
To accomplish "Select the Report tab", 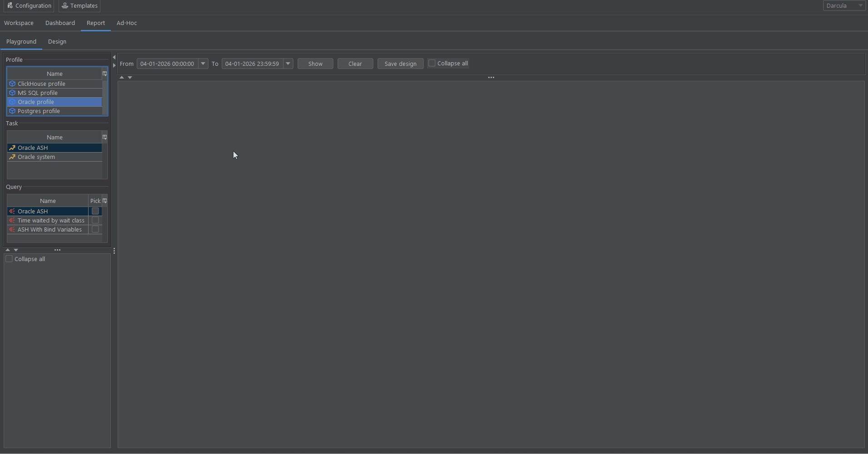I will 96,23.
